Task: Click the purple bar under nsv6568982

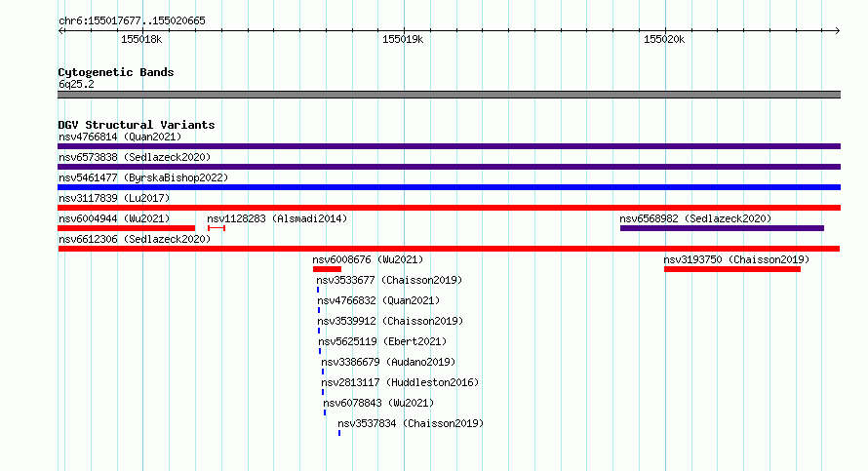Action: [x=722, y=228]
